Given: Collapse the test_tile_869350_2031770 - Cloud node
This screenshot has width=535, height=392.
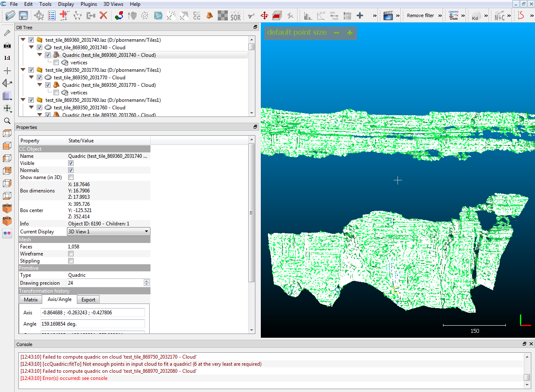Looking at the screenshot, I should [x=31, y=77].
